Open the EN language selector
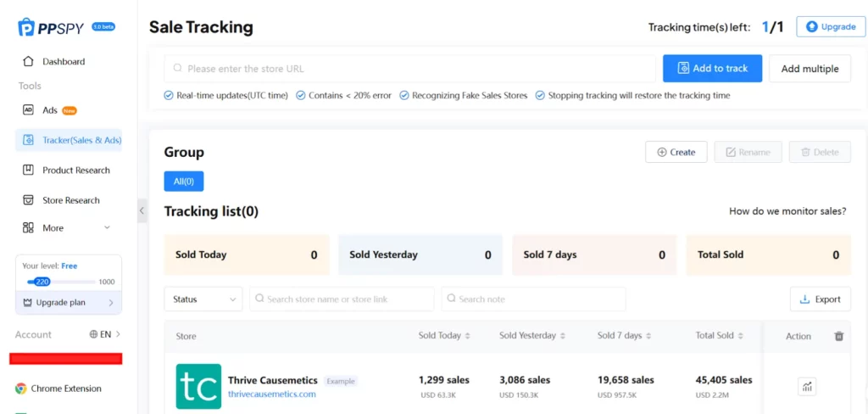 click(105, 334)
